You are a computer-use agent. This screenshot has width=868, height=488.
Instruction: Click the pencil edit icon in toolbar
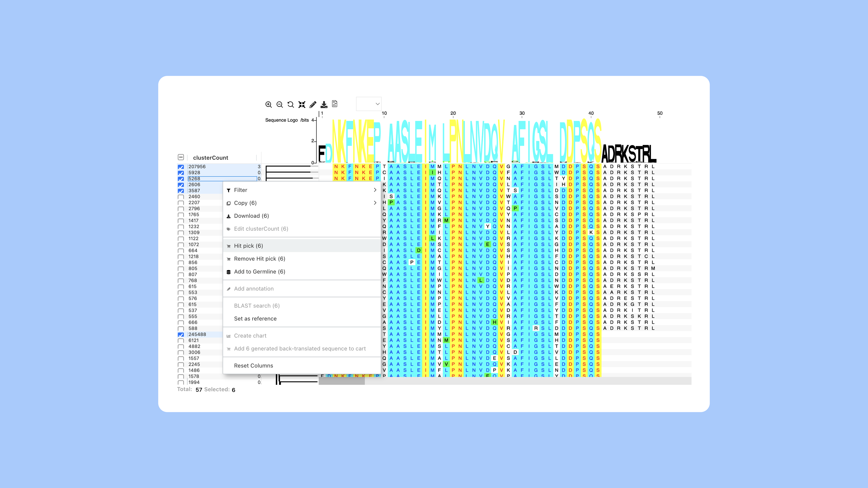(x=313, y=104)
